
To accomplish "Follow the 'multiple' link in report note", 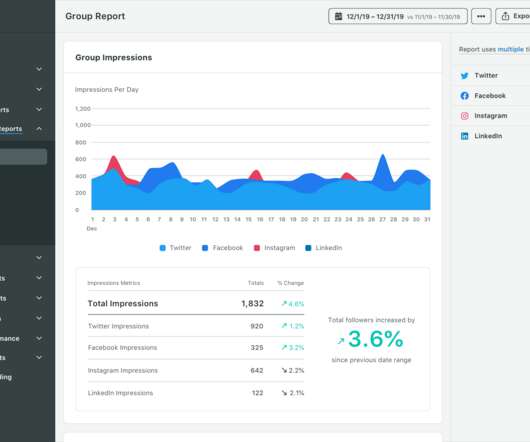I will (510, 49).
